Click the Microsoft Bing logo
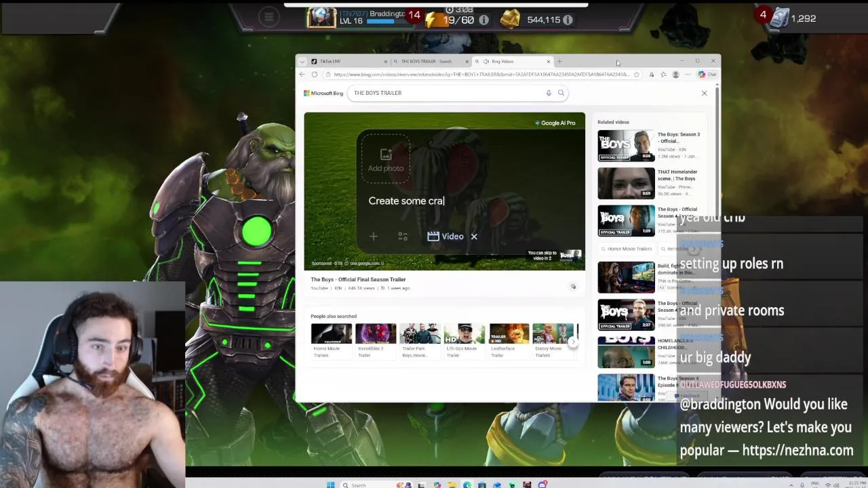868x488 pixels. (x=323, y=93)
